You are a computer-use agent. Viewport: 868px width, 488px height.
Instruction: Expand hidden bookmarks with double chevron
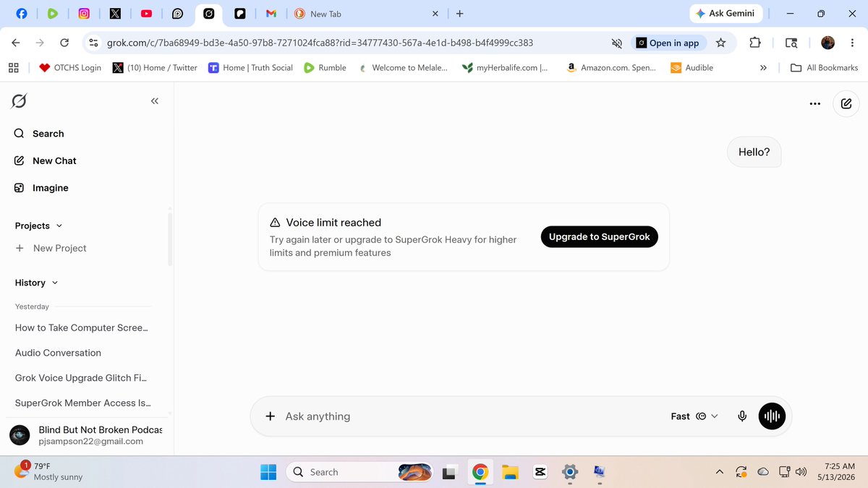coord(763,68)
